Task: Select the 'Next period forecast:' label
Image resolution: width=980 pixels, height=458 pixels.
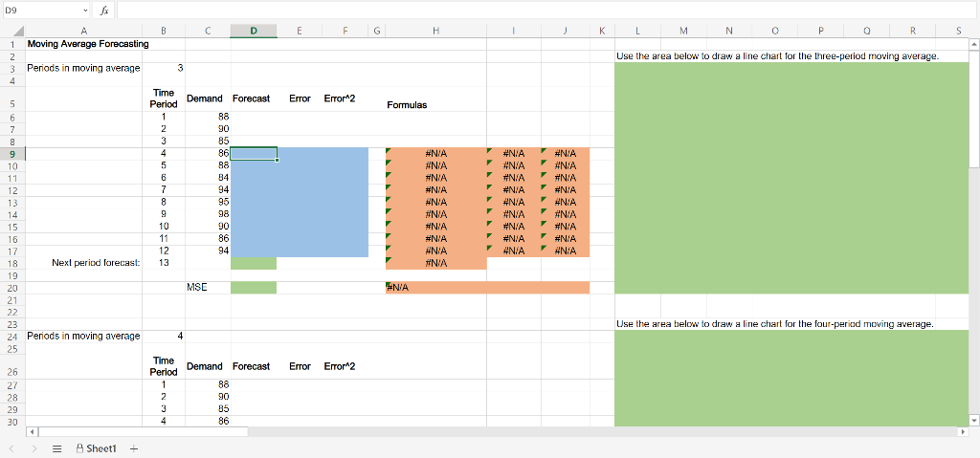Action: coord(84,263)
